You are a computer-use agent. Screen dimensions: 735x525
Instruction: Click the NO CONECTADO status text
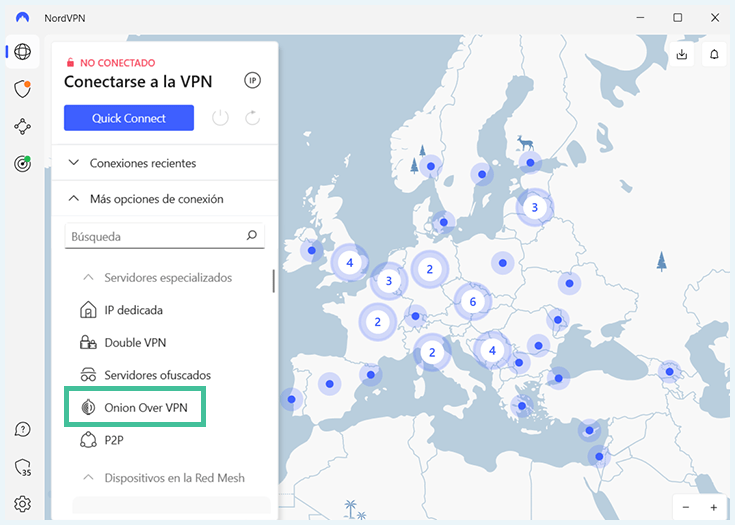118,63
